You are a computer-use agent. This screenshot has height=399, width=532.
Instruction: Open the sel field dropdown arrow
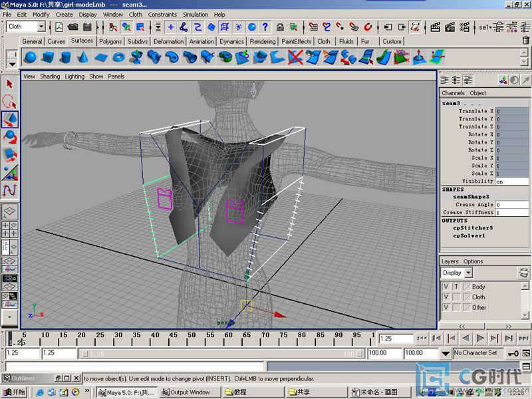pos(489,27)
